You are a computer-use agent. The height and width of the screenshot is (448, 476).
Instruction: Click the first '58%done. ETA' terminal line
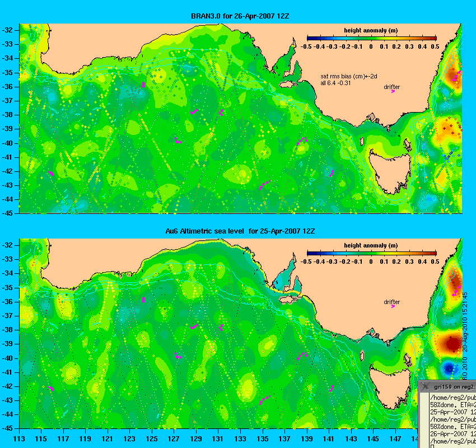(453, 404)
